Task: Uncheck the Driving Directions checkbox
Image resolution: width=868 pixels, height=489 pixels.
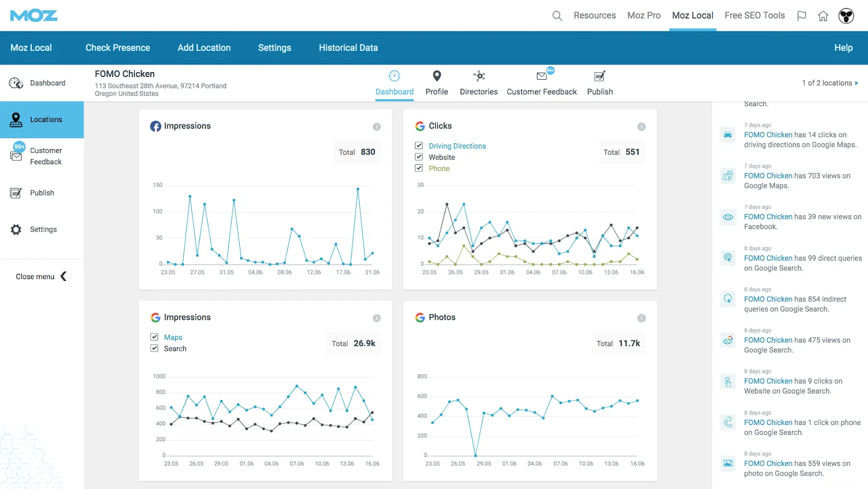Action: (x=419, y=146)
